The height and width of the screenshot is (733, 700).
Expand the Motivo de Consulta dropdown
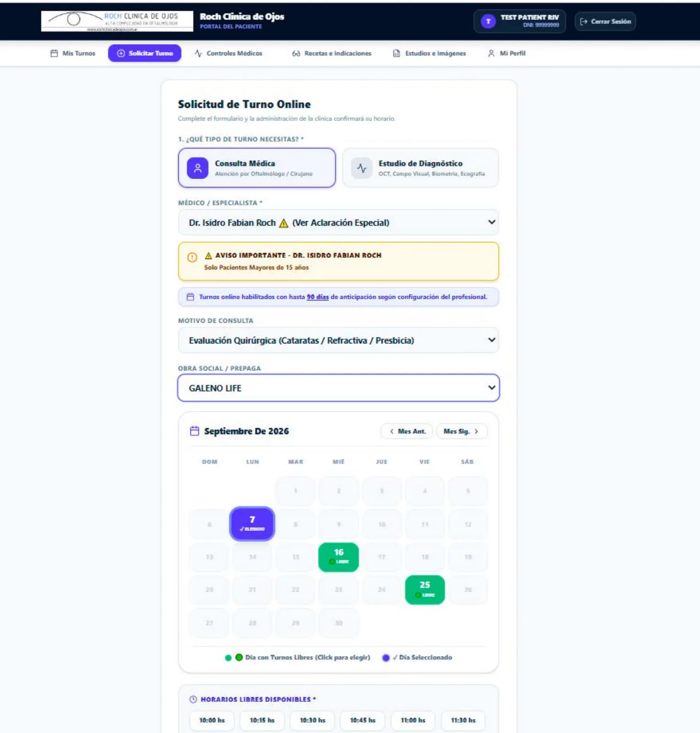[338, 340]
